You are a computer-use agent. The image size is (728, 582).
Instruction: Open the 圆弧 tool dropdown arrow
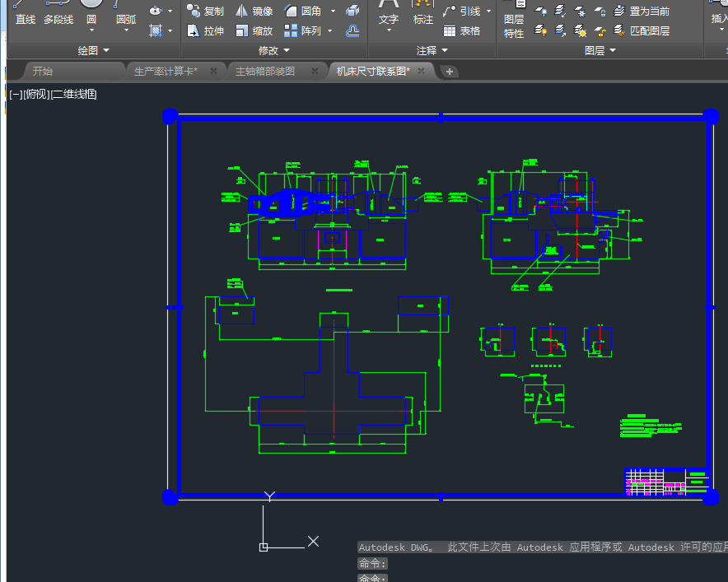126,30
